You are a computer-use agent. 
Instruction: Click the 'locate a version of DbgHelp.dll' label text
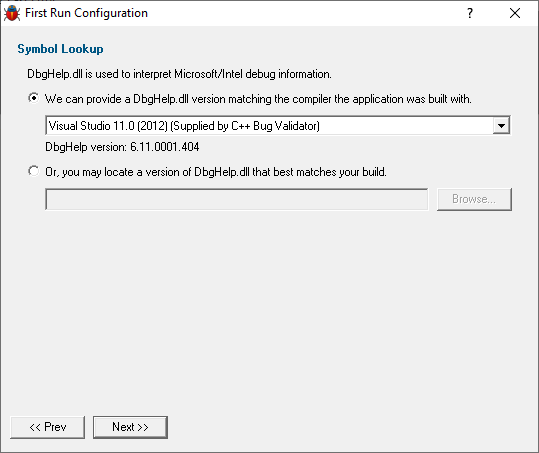(x=216, y=172)
